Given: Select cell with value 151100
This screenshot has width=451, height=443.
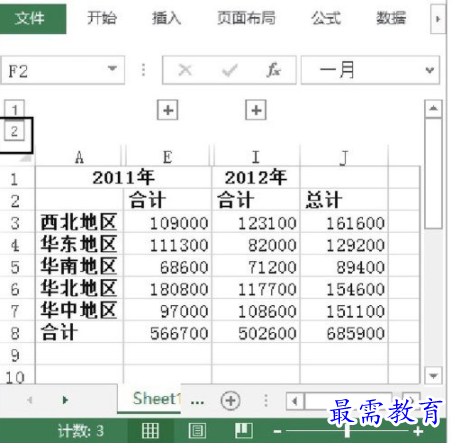Looking at the screenshot, I should pos(344,310).
